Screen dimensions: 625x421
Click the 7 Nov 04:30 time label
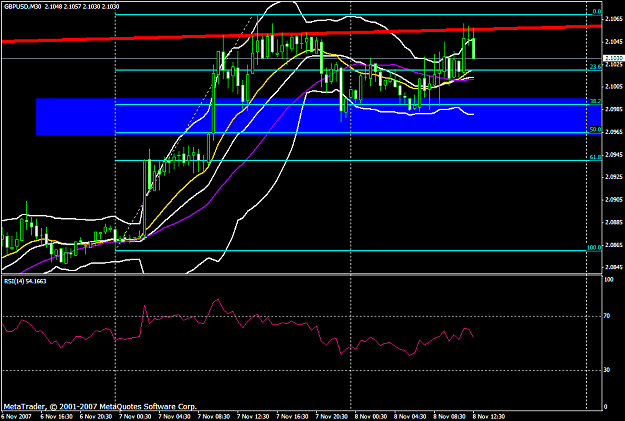pyautogui.click(x=174, y=416)
